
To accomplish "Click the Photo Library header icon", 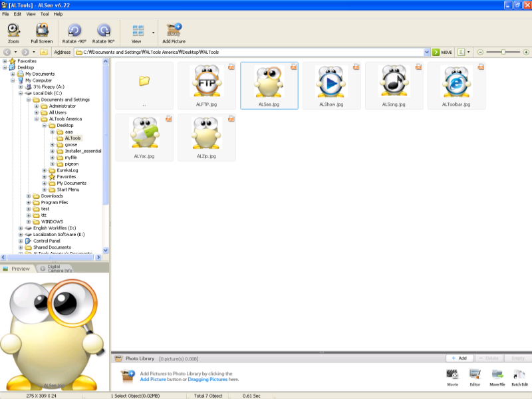I will click(x=118, y=358).
